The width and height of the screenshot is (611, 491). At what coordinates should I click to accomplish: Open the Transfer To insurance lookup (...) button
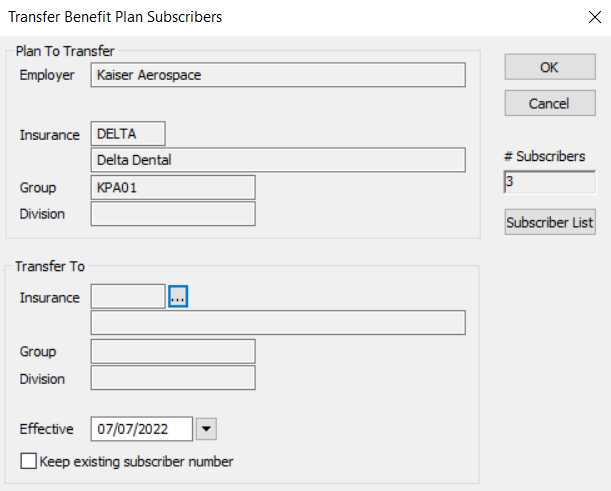coord(178,296)
